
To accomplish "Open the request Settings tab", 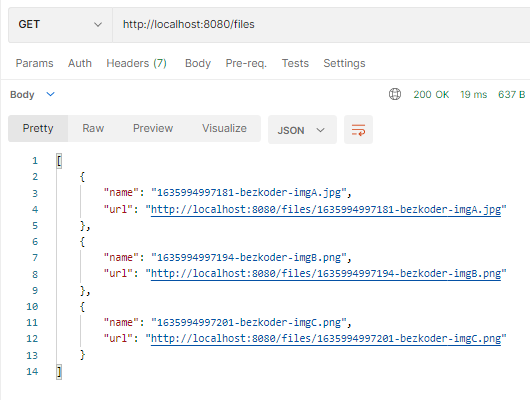I will tap(344, 63).
